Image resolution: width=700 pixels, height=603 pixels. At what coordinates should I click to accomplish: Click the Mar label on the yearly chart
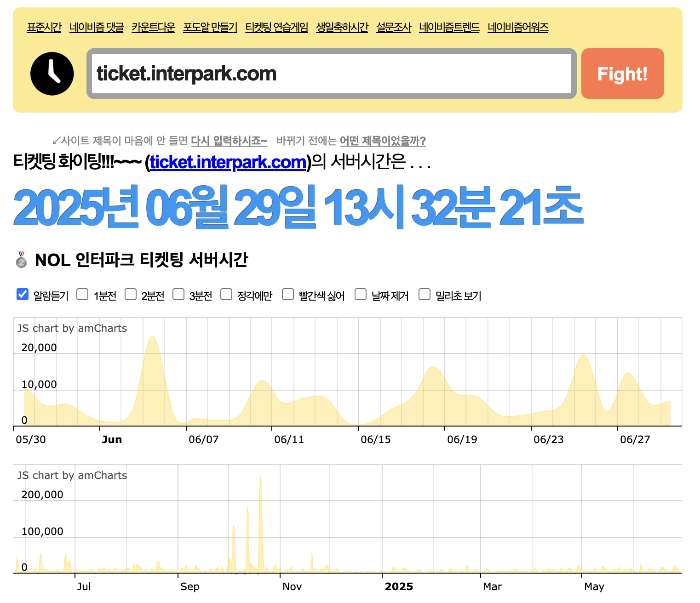click(493, 586)
